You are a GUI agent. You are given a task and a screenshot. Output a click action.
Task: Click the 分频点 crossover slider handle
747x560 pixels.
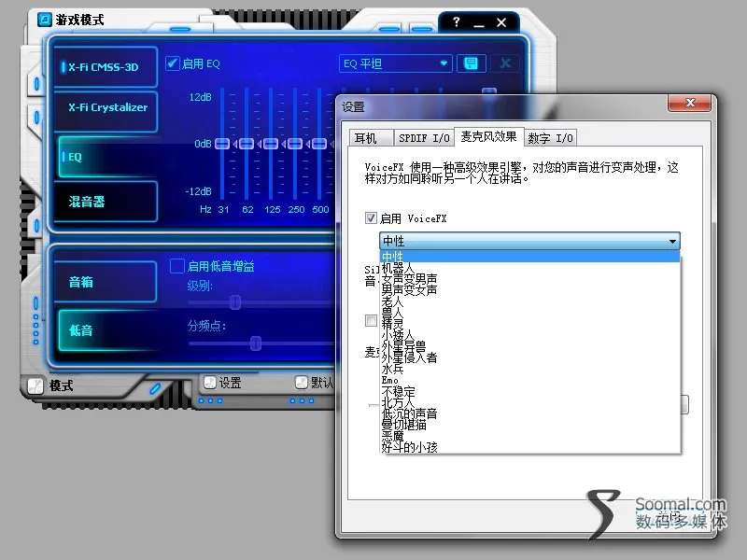[256, 343]
